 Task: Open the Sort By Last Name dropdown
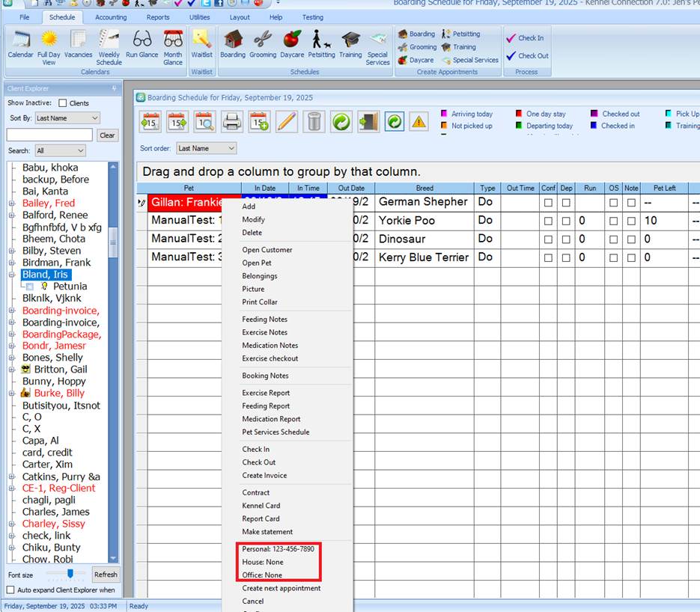click(67, 118)
